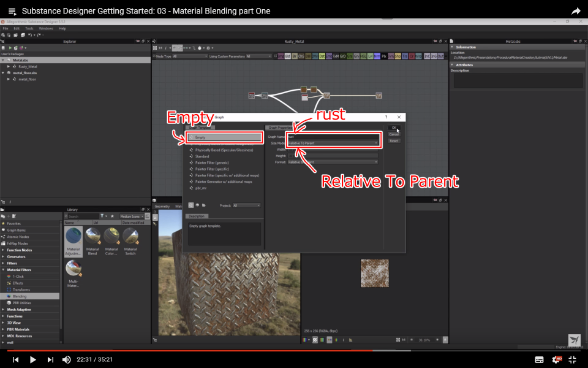Expand the Filters library category

tap(3, 263)
